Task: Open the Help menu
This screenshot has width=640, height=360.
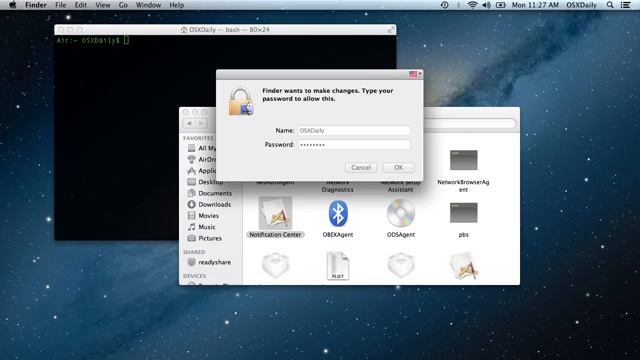Action: (x=177, y=5)
